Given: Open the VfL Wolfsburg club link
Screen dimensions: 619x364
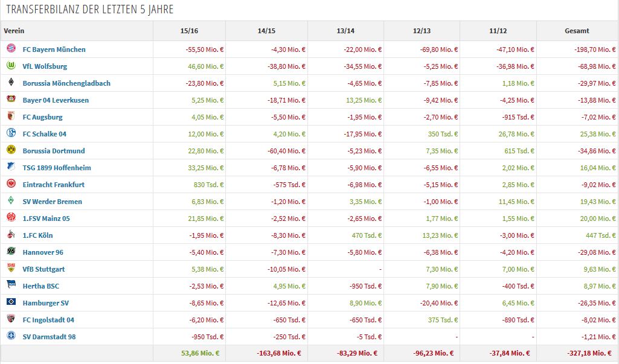Looking at the screenshot, I should pyautogui.click(x=45, y=67).
